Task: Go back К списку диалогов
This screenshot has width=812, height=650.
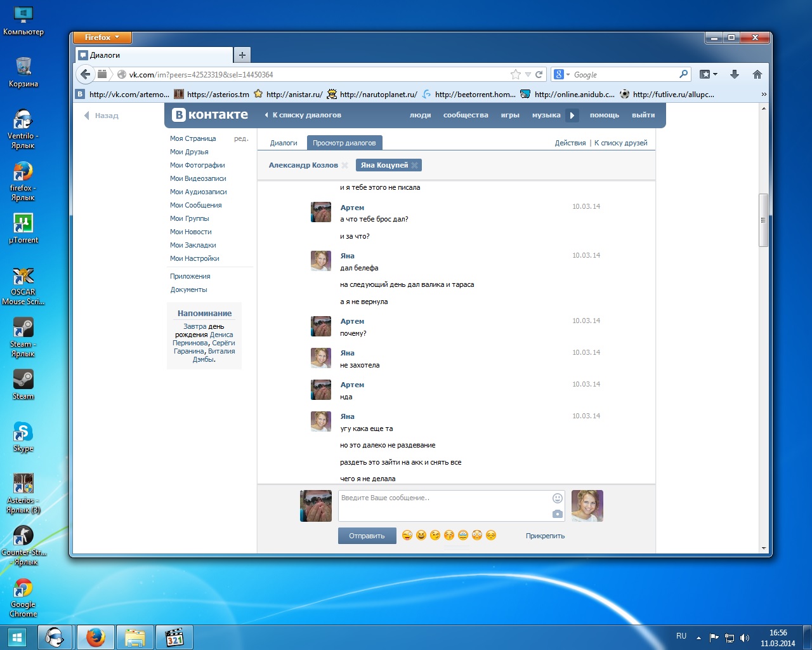Action: pyautogui.click(x=303, y=116)
